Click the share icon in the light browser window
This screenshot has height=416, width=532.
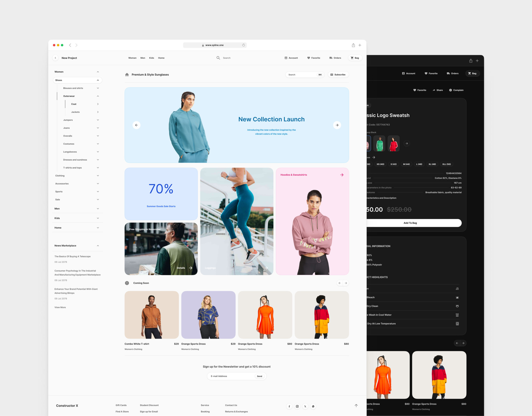click(353, 45)
